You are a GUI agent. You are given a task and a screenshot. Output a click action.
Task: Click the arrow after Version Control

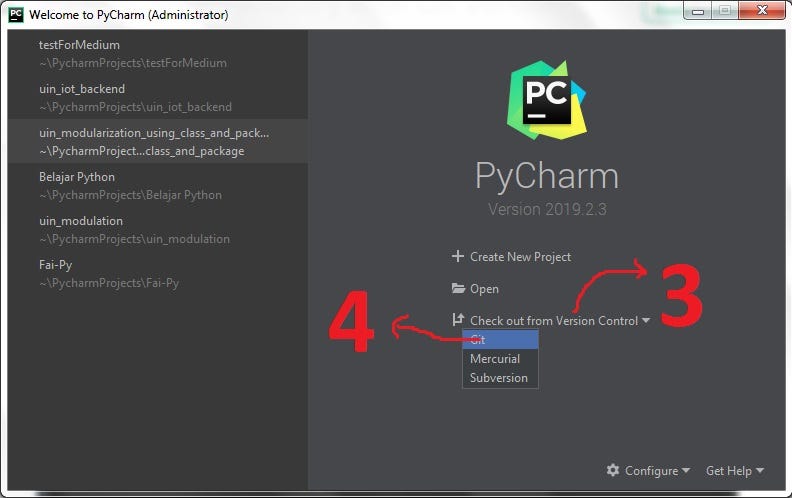pyautogui.click(x=646, y=321)
